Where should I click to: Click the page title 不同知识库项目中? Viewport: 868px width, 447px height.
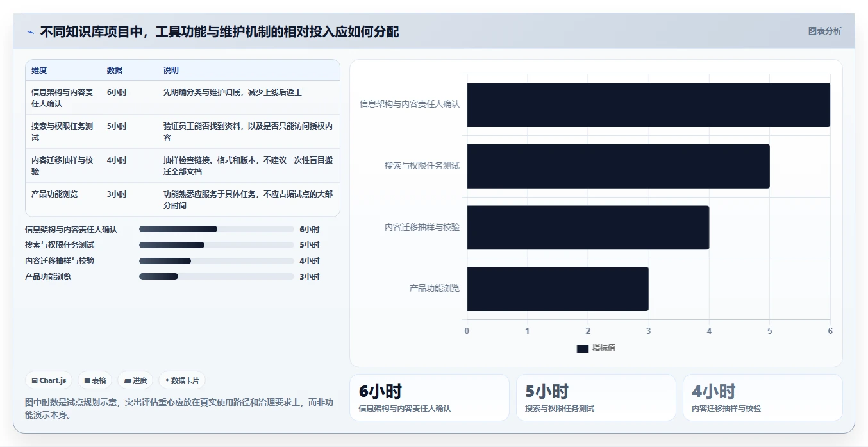219,31
